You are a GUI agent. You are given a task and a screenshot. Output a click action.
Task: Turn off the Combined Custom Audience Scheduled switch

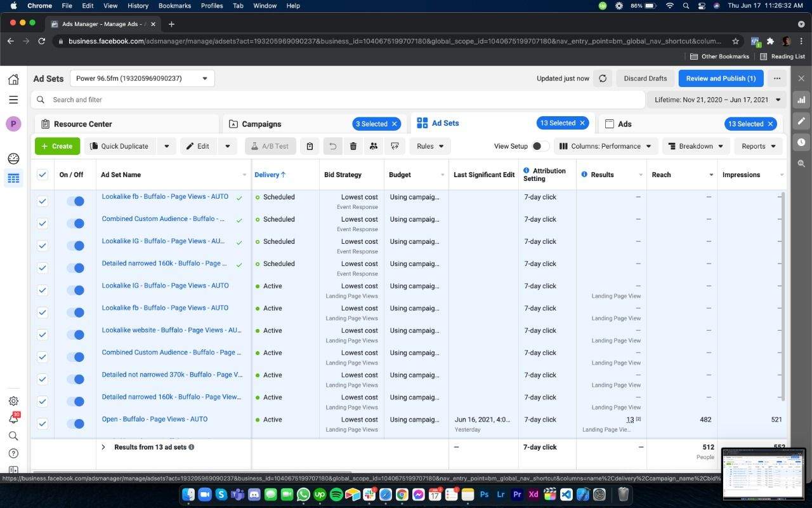click(x=75, y=224)
